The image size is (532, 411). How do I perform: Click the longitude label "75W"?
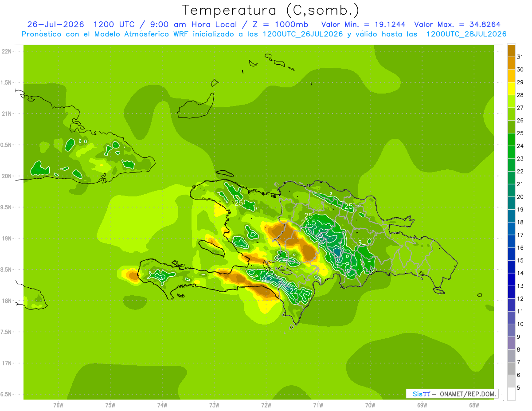coord(110,405)
